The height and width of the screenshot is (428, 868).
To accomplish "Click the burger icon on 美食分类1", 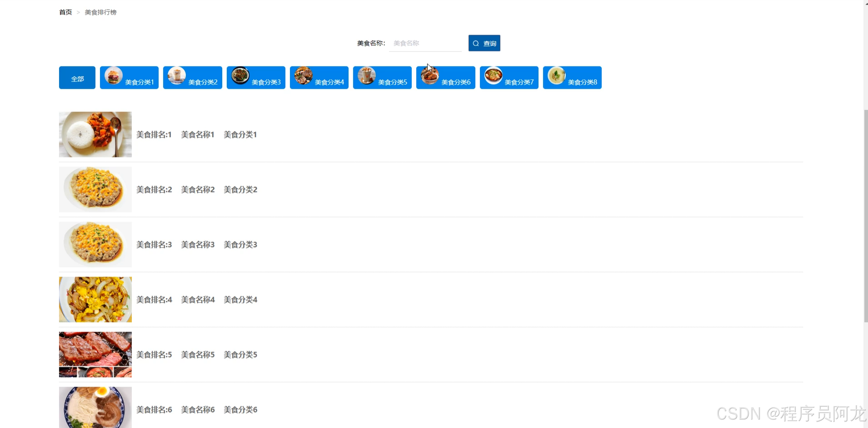I will click(113, 76).
